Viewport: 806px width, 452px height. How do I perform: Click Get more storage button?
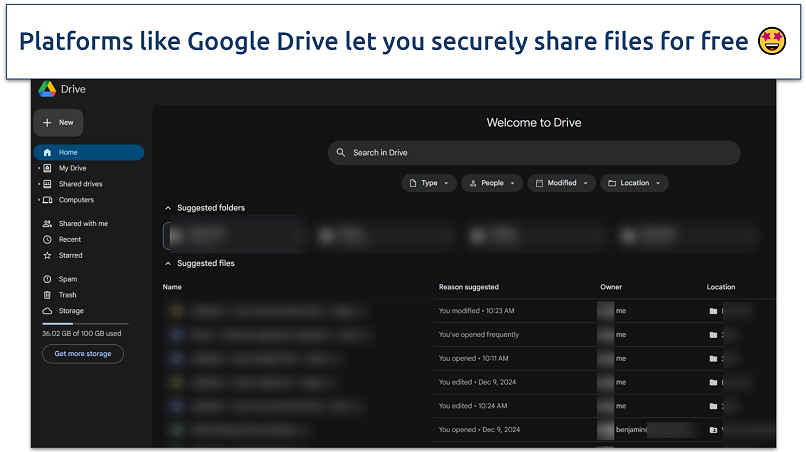[83, 354]
